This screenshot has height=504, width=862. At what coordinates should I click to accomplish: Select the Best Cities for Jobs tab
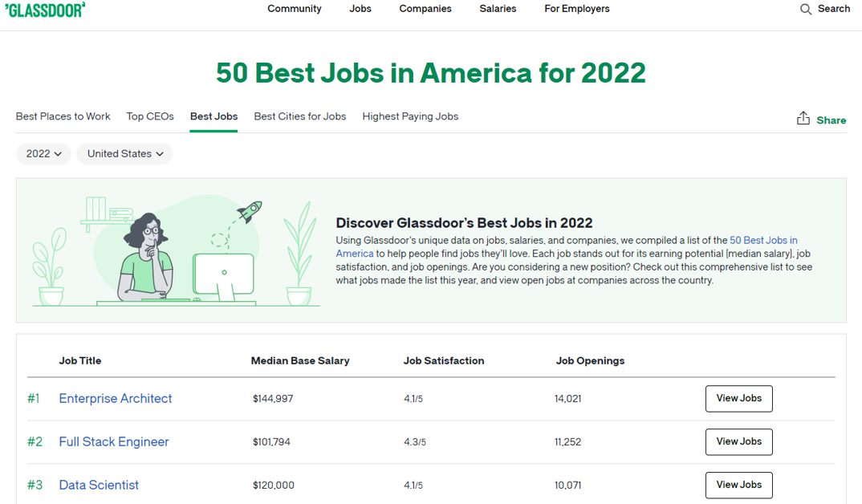[300, 116]
